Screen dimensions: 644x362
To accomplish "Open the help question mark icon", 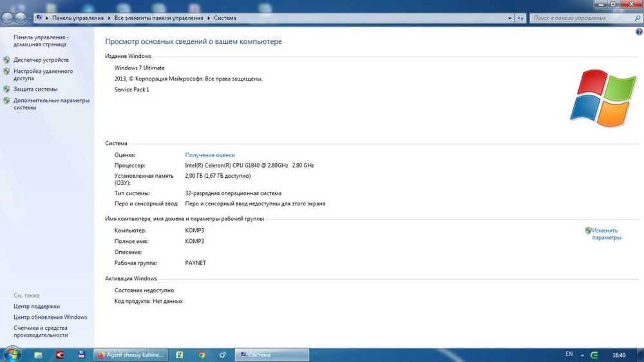I will (x=639, y=32).
